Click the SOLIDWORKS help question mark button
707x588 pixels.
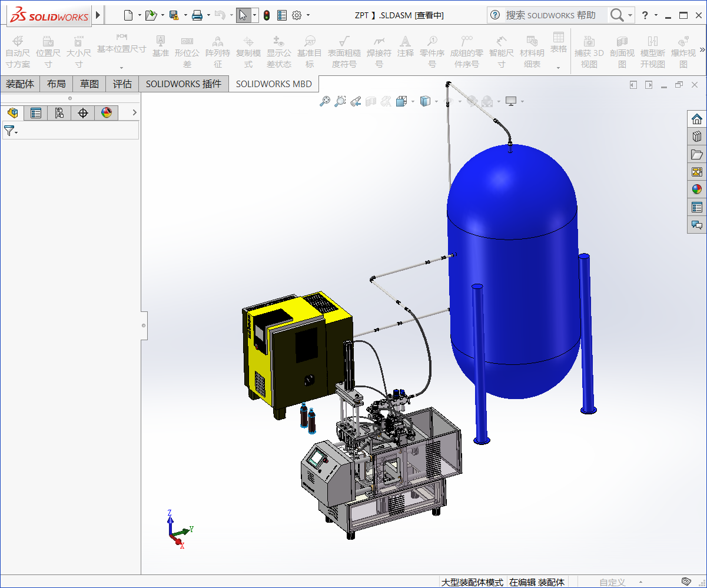tap(645, 14)
